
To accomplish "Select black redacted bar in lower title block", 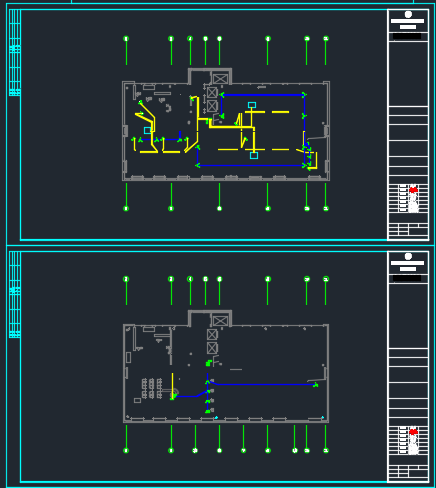I will point(407,278).
